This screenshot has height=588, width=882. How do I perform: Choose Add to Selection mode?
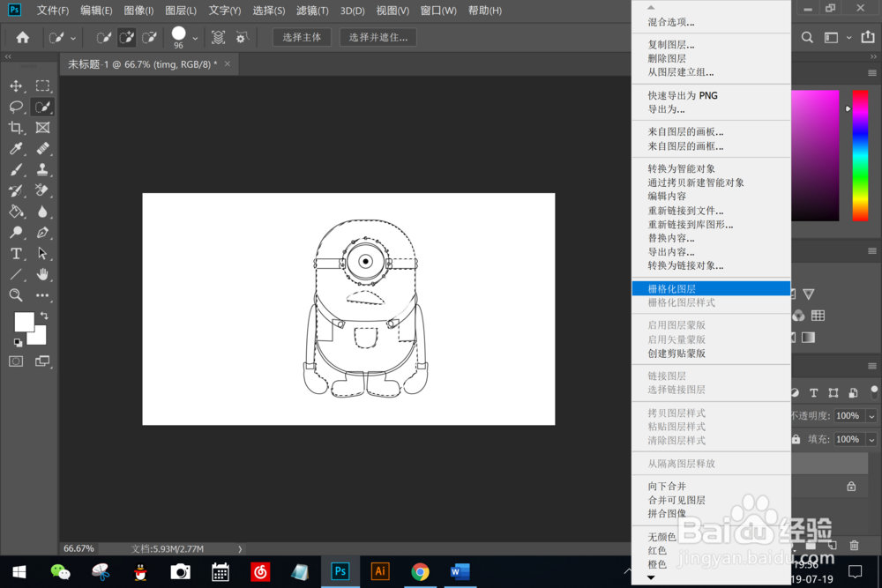pyautogui.click(x=126, y=38)
